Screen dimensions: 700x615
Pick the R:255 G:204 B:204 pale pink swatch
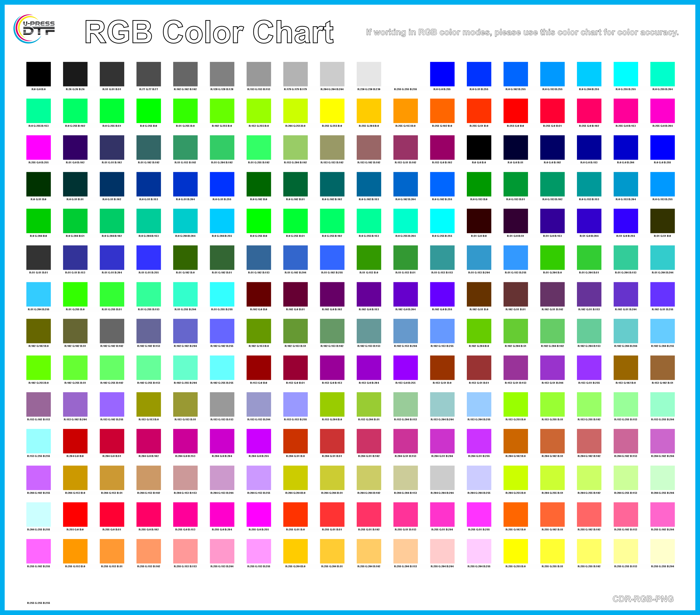pyautogui.click(x=442, y=551)
